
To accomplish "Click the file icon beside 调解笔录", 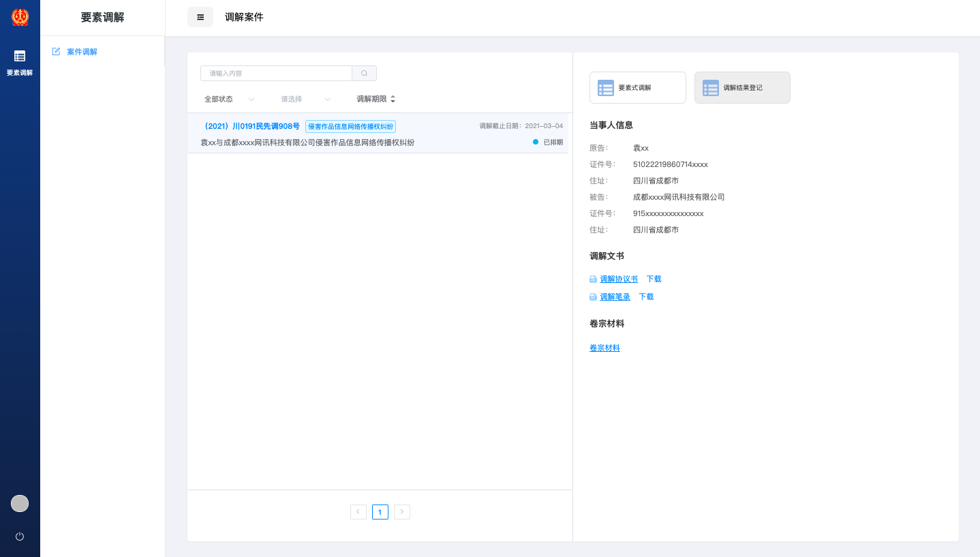I will coord(594,297).
